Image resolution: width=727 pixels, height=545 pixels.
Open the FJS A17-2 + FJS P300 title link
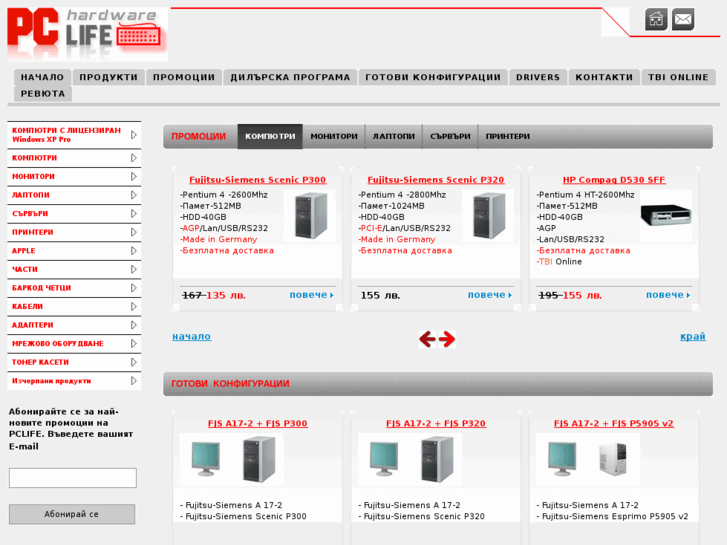[x=257, y=423]
